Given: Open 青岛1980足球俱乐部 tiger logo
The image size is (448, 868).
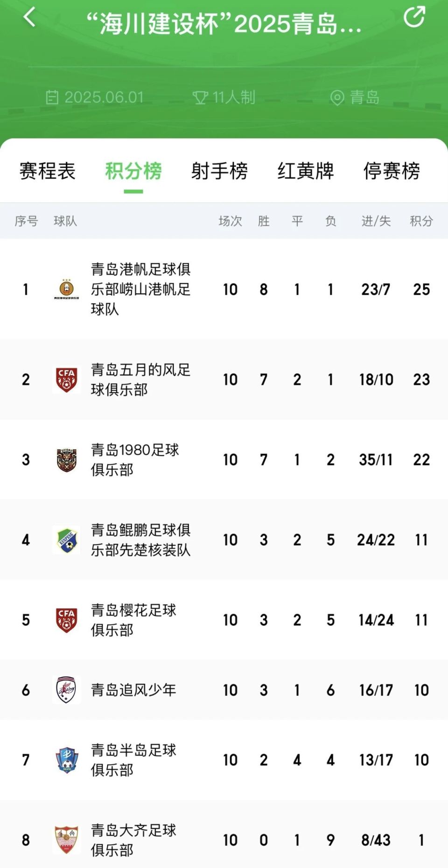Looking at the screenshot, I should point(66,460).
